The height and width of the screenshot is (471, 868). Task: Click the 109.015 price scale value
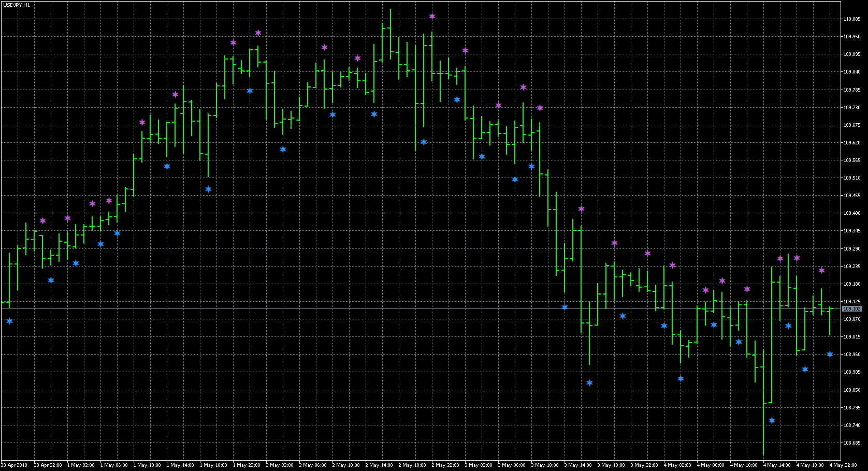click(852, 337)
